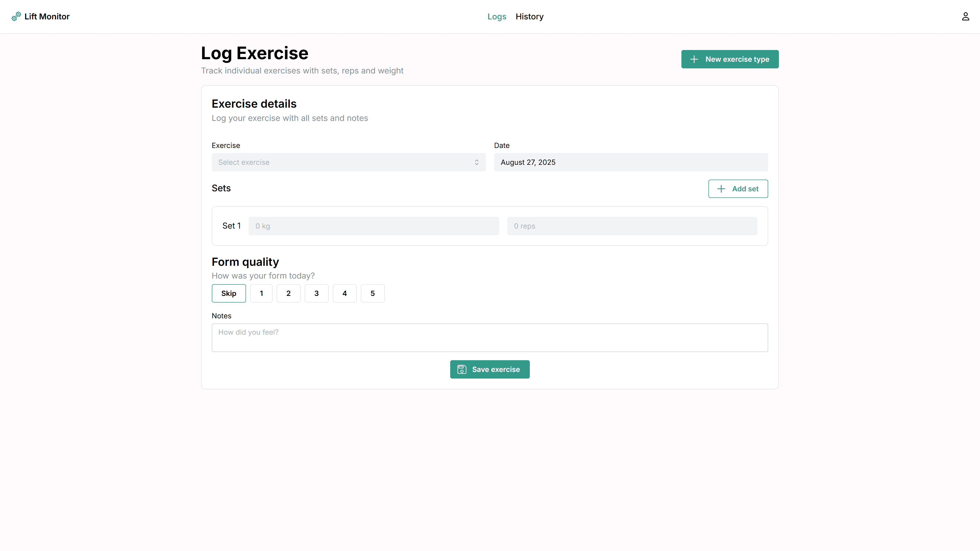The image size is (980, 551).
Task: Click plus icon on Add set button
Action: [721, 189]
